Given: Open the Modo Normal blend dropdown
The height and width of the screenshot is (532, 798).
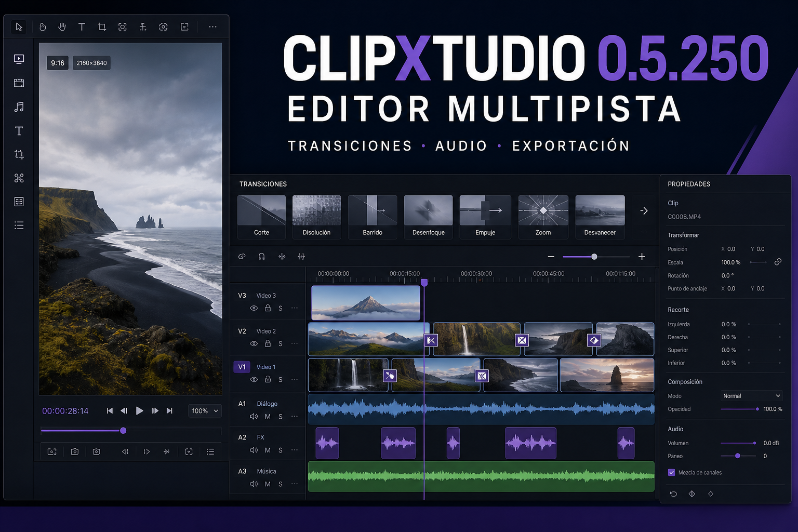Looking at the screenshot, I should [x=751, y=396].
